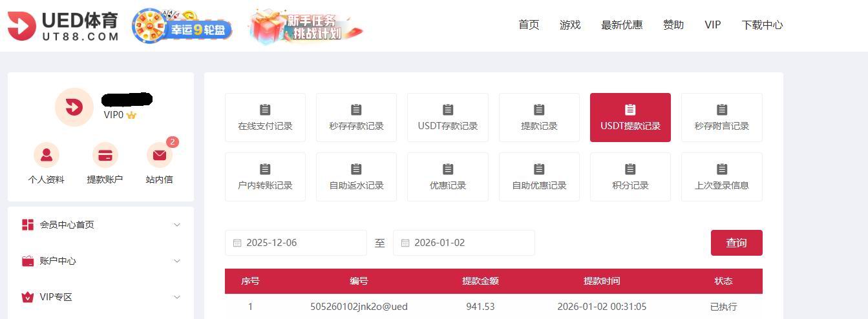Switch to USDT存款记录 tab
This screenshot has width=868, height=319.
(447, 118)
